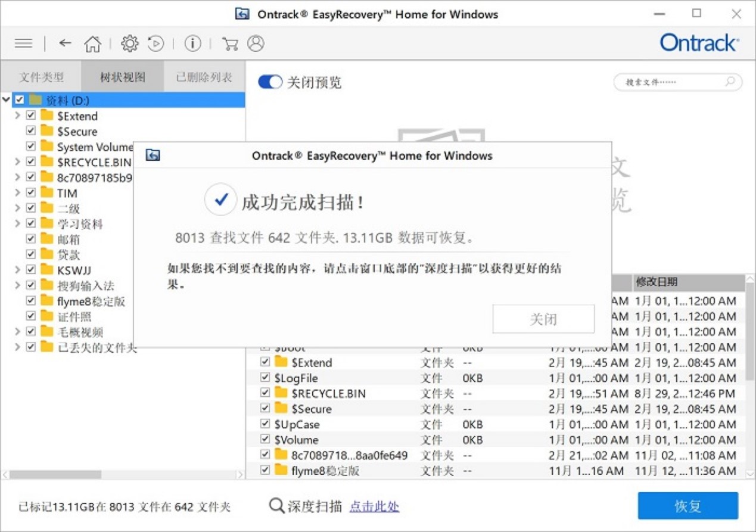
Task: Go to the Home screen icon
Action: [x=92, y=43]
